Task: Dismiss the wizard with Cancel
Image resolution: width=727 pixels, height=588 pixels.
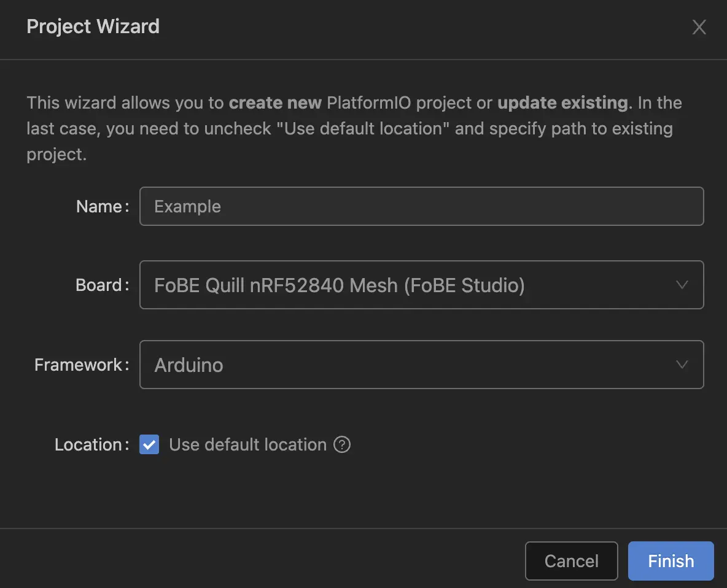Action: (571, 560)
